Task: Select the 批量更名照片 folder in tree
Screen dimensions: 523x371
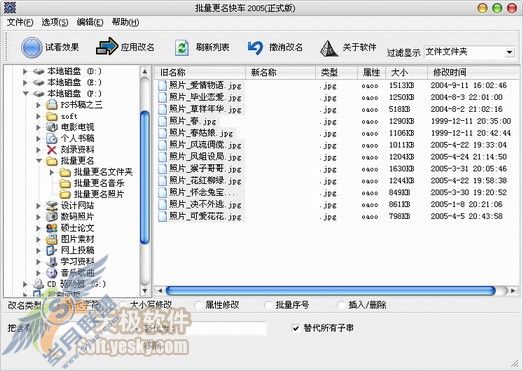Action: [x=98, y=194]
